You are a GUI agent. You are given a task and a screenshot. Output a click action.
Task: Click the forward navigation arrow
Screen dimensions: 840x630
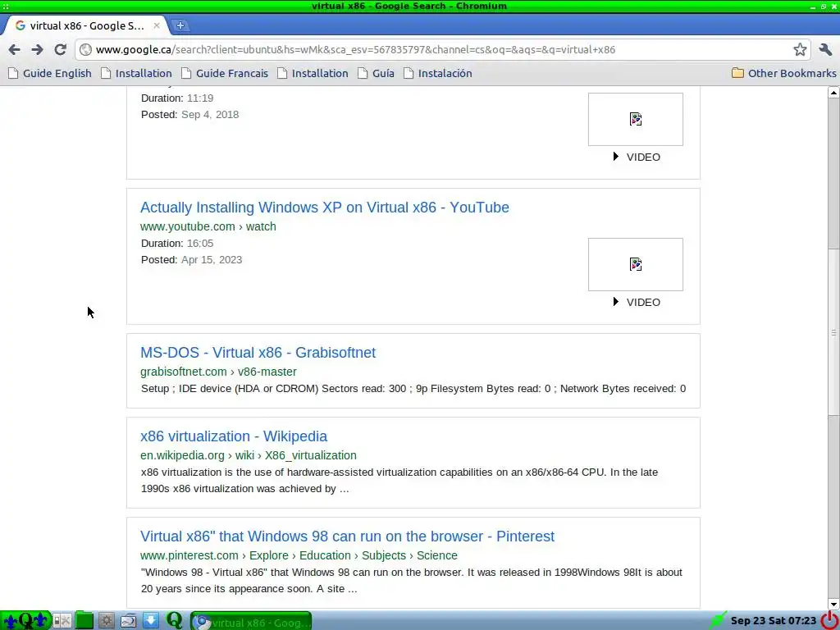37,50
